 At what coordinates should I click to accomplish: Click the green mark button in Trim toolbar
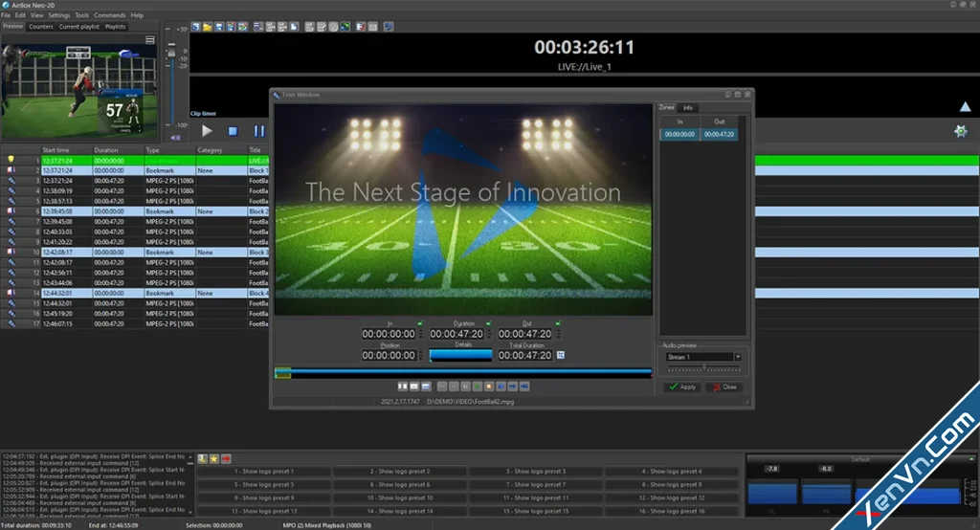pyautogui.click(x=477, y=386)
